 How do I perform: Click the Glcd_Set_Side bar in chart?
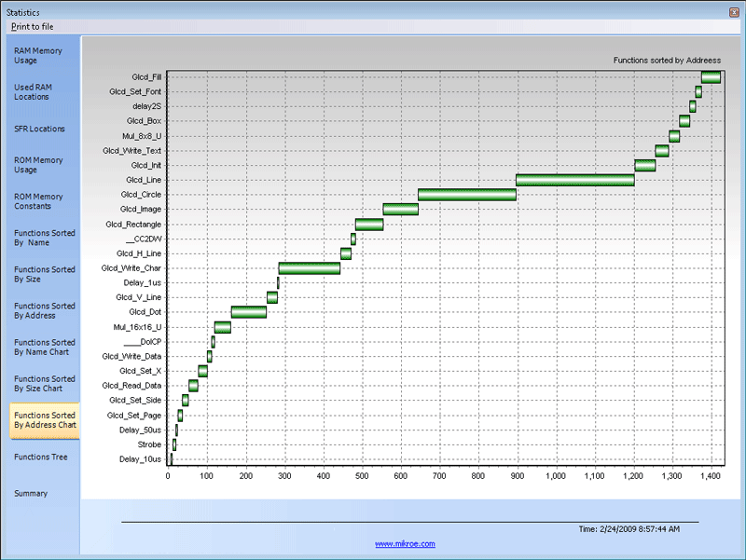[185, 401]
